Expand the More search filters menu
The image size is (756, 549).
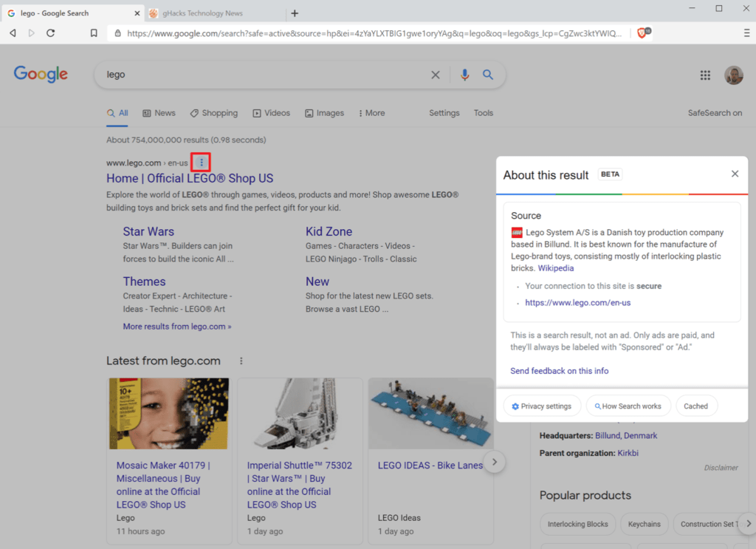pyautogui.click(x=371, y=113)
